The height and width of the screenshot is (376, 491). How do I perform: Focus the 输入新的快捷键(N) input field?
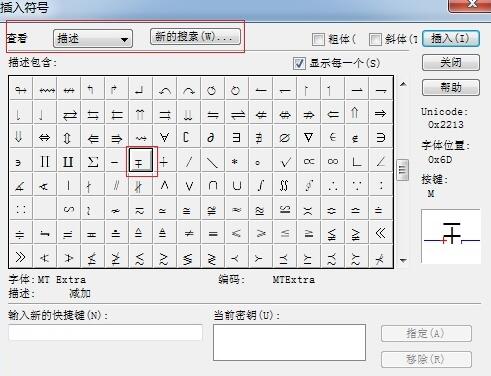click(x=105, y=332)
